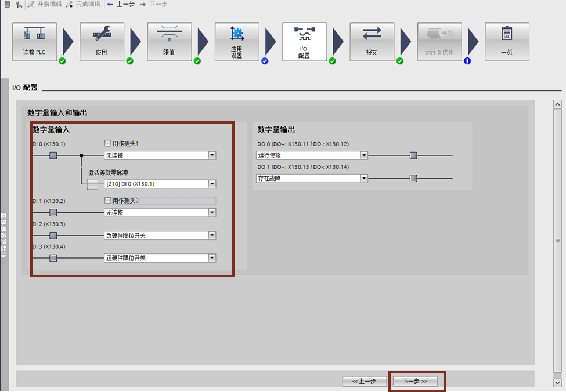Click the 运行 & 优化 step icon
The width and height of the screenshot is (566, 392).
[439, 42]
